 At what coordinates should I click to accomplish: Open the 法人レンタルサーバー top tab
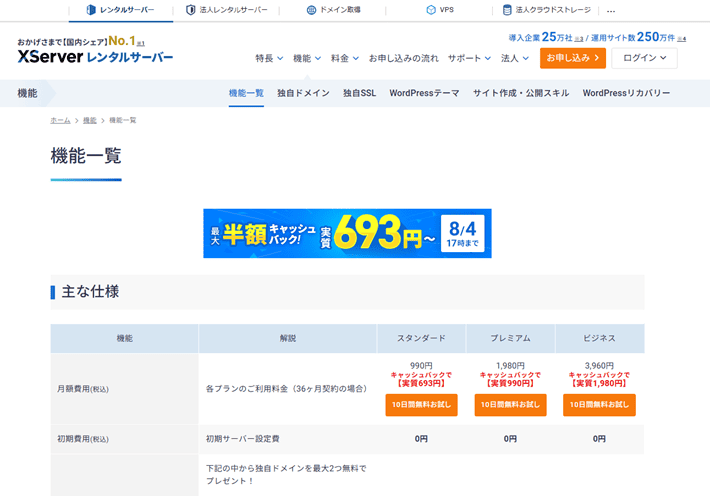coord(227,10)
